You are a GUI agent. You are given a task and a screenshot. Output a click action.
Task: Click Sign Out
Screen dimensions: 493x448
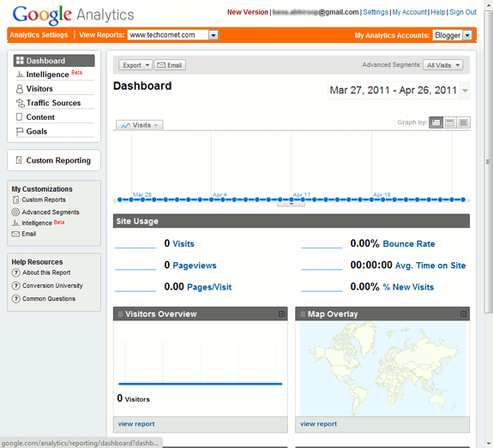pos(463,12)
